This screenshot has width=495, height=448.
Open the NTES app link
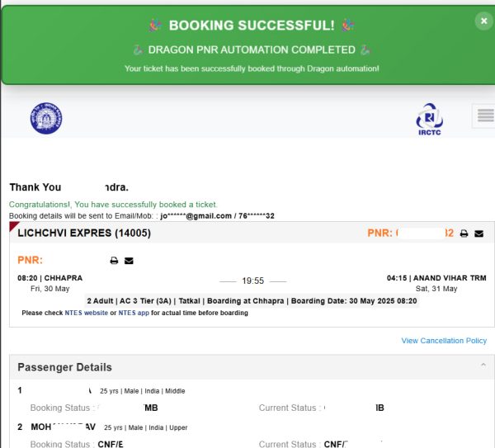pyautogui.click(x=134, y=313)
